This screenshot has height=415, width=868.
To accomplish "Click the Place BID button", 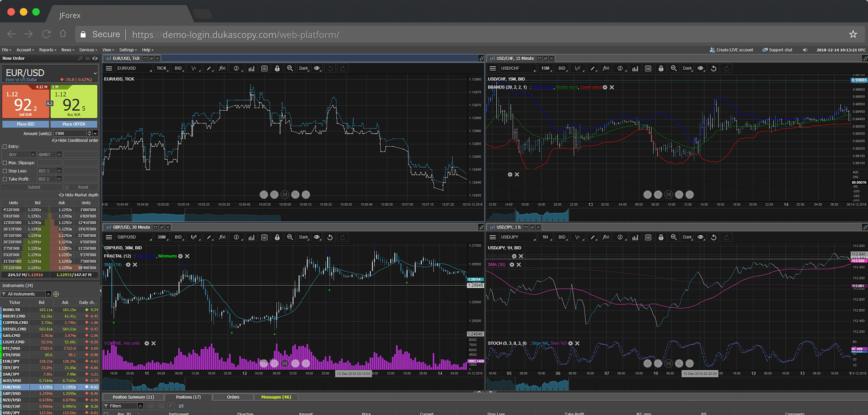I will (x=26, y=124).
